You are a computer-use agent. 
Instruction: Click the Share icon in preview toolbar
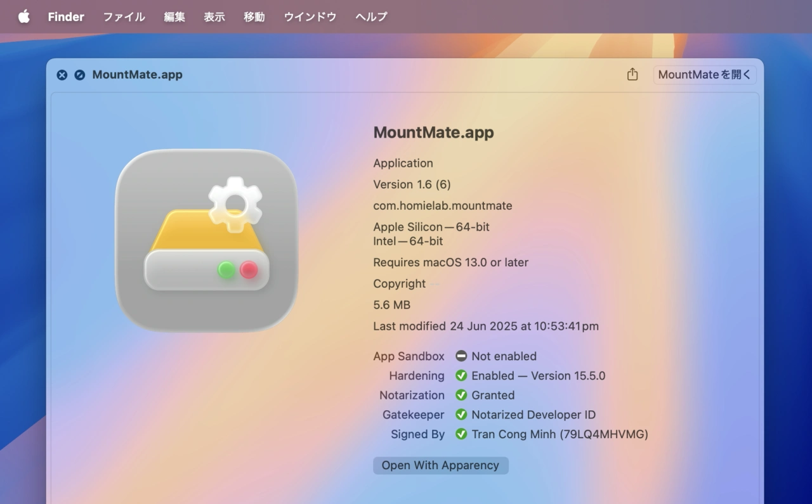pos(632,75)
